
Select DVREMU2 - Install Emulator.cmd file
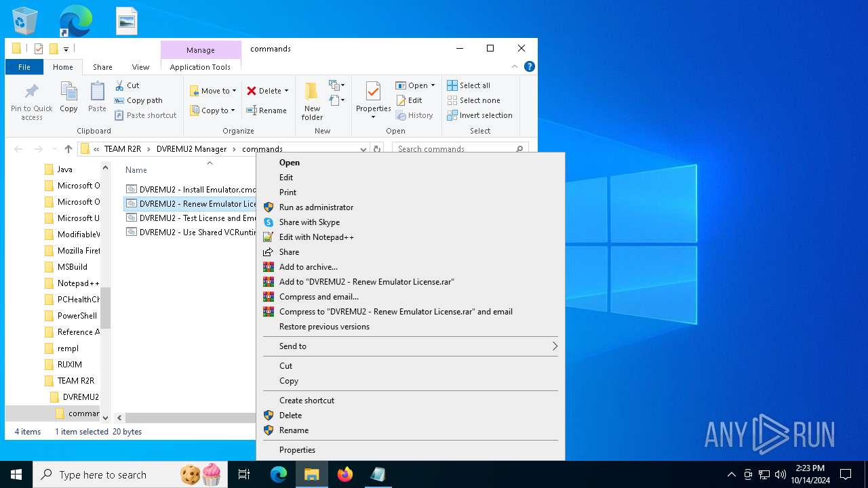[x=191, y=190]
